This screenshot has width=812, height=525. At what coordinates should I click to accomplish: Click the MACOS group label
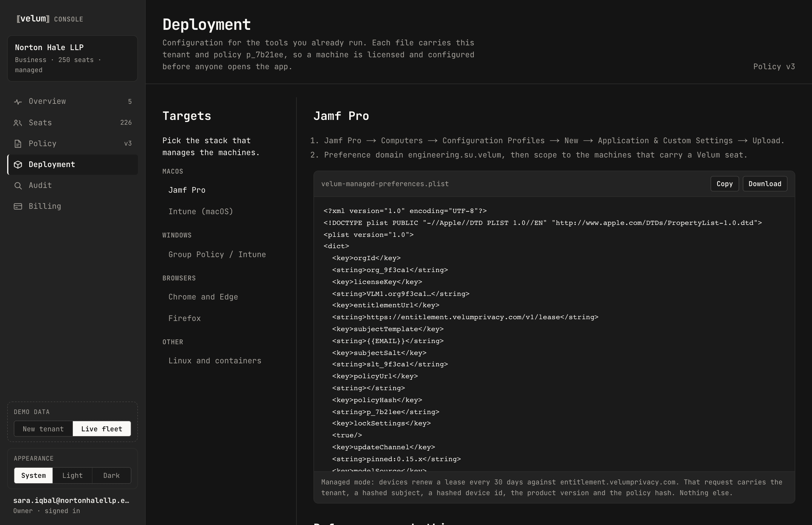(x=173, y=172)
